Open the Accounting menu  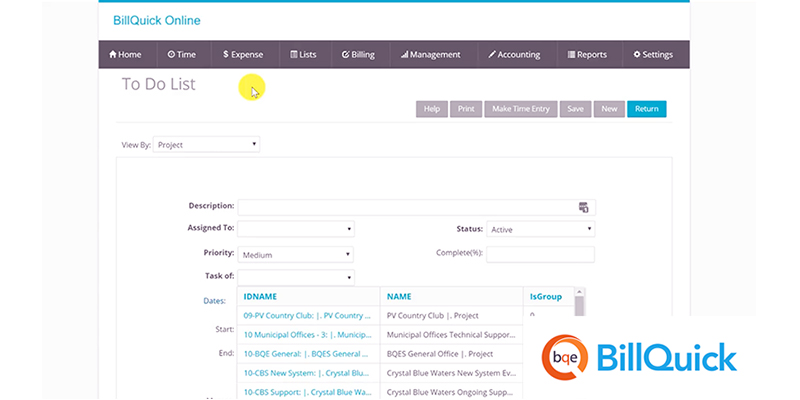(514, 55)
